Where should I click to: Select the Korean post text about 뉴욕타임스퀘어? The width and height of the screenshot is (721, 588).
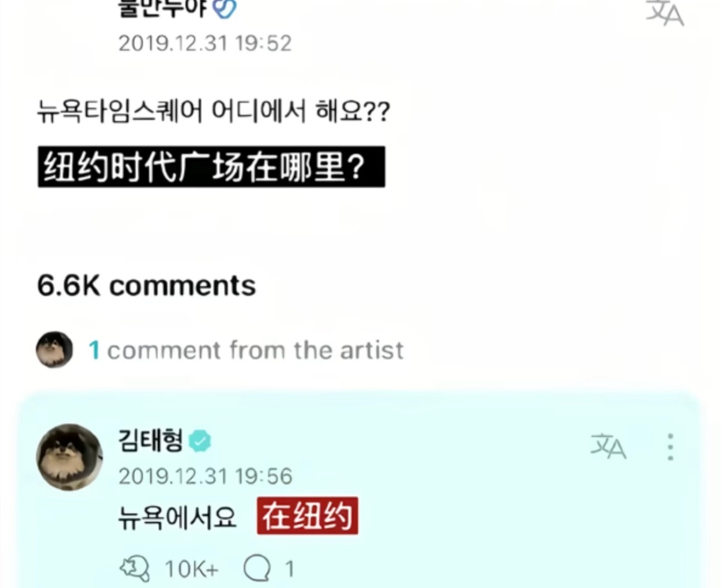214,111
